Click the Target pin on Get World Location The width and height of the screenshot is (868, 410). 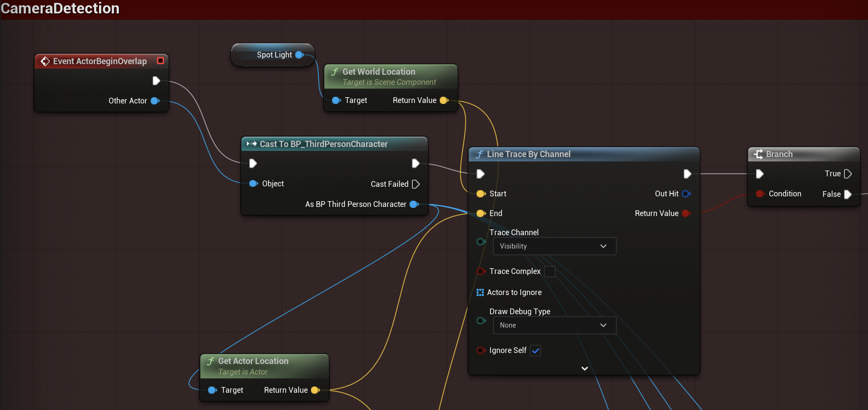(x=336, y=100)
